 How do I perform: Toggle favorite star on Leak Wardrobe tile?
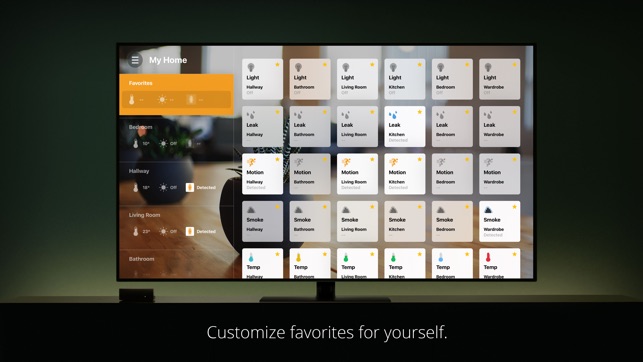pos(515,112)
